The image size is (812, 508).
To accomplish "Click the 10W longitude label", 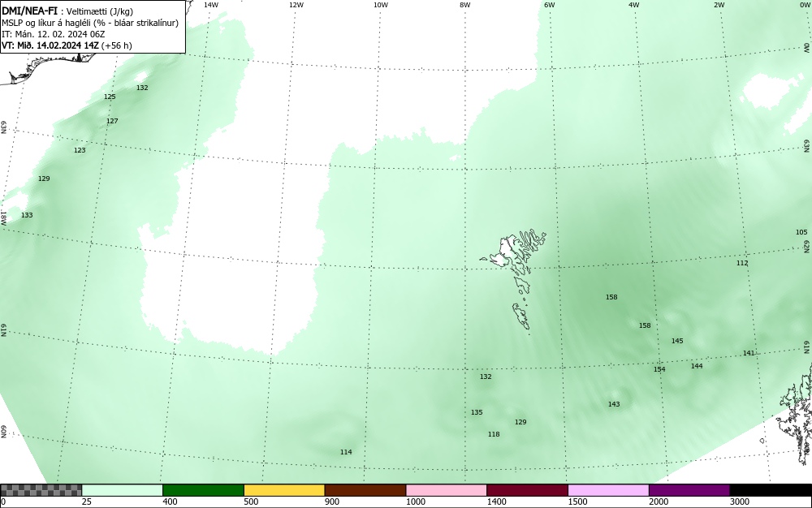I will pyautogui.click(x=381, y=5).
